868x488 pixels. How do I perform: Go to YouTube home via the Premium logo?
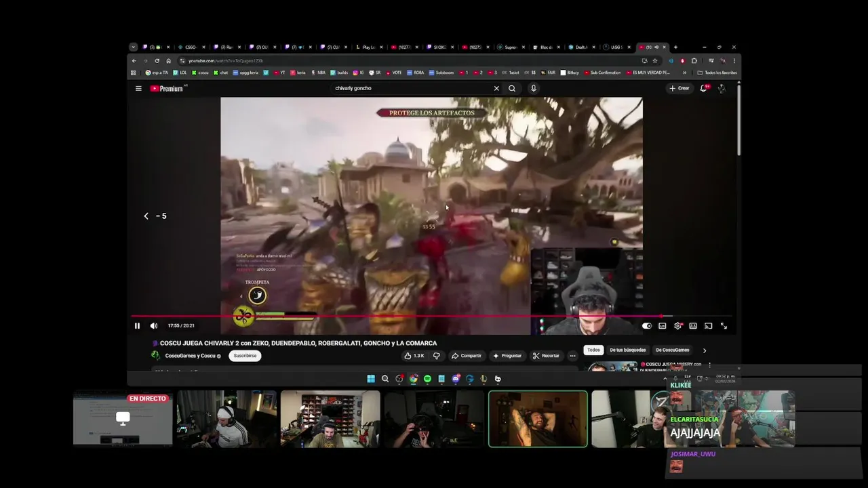click(167, 88)
